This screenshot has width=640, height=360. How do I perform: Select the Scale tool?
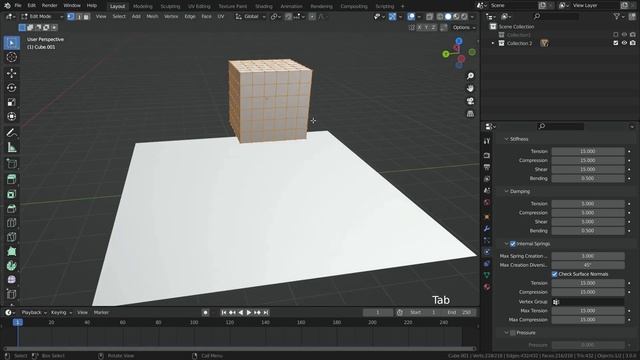[x=11, y=102]
